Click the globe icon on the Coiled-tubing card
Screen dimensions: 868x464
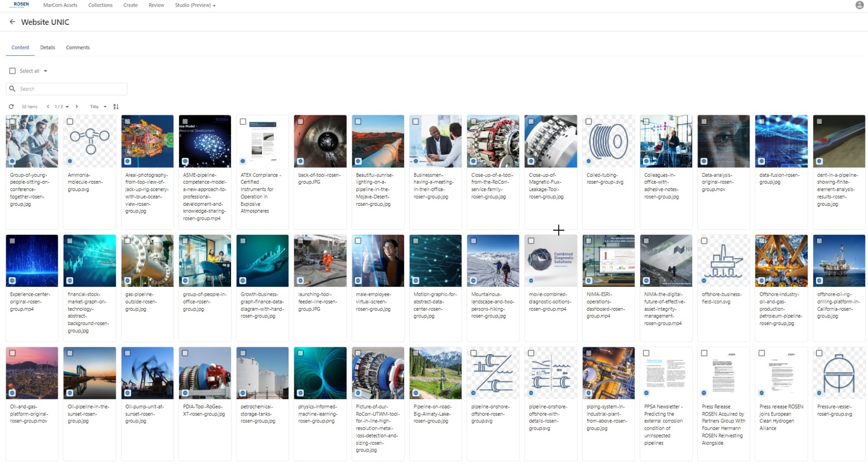pos(589,161)
